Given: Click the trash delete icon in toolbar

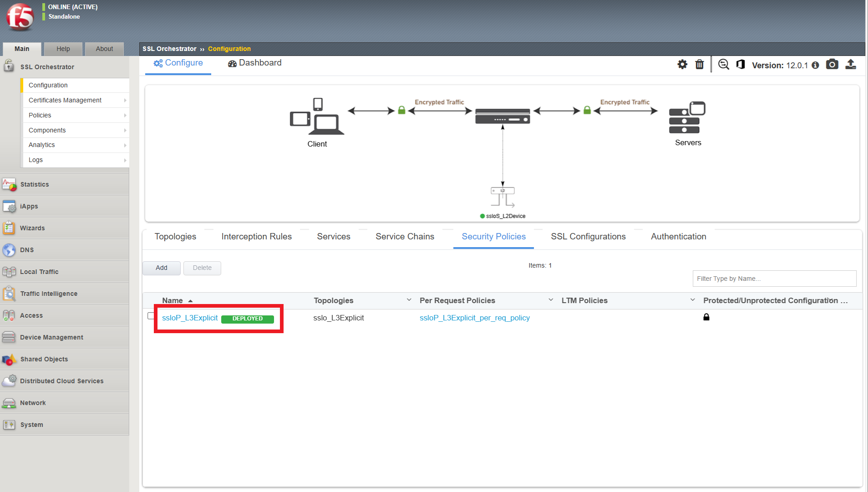Looking at the screenshot, I should coord(700,65).
